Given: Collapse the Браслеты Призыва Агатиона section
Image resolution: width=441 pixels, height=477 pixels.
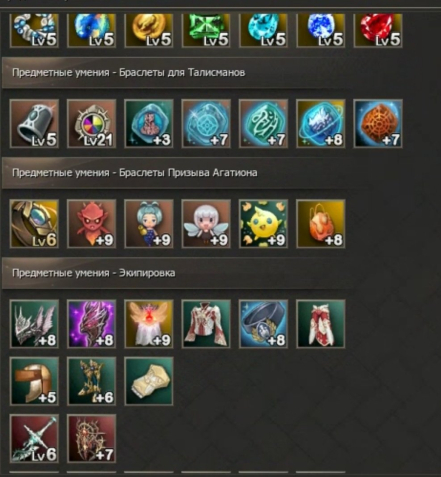Looking at the screenshot, I should tap(177, 173).
